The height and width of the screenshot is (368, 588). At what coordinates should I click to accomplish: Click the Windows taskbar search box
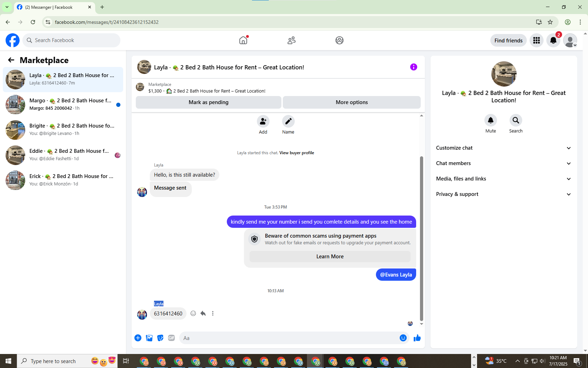68,361
